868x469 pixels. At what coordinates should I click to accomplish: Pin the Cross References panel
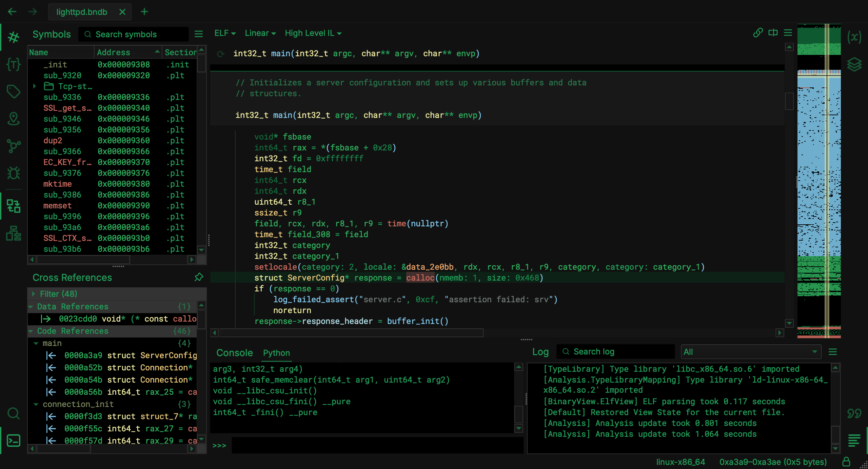(x=199, y=277)
